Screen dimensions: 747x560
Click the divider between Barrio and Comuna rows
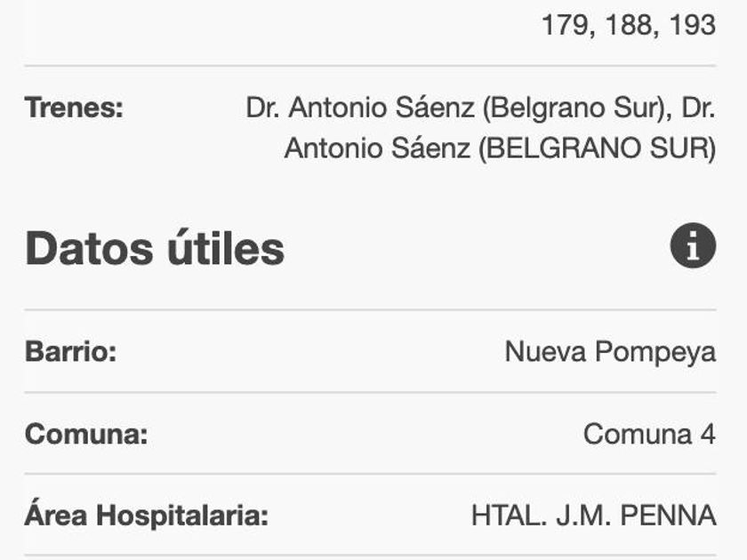tap(370, 392)
